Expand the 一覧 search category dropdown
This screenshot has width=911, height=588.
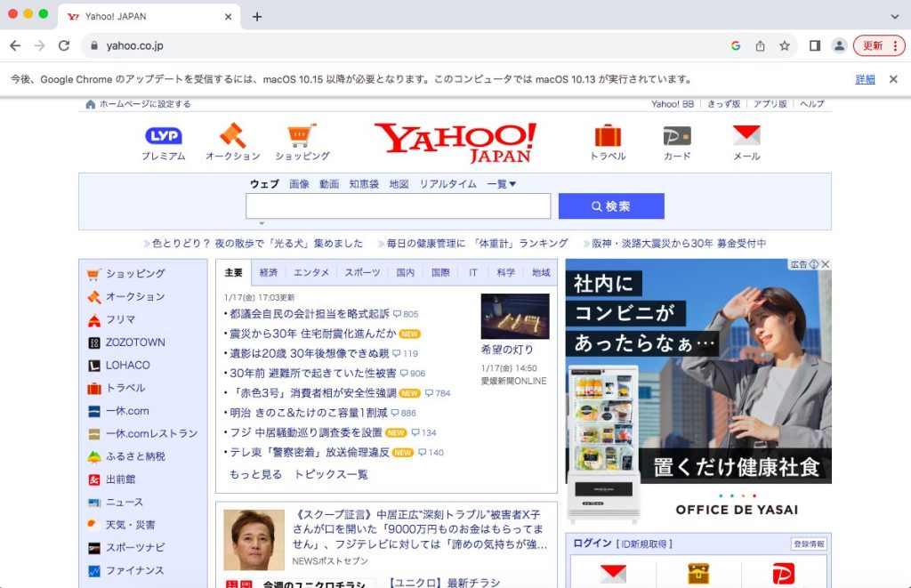pyautogui.click(x=502, y=184)
